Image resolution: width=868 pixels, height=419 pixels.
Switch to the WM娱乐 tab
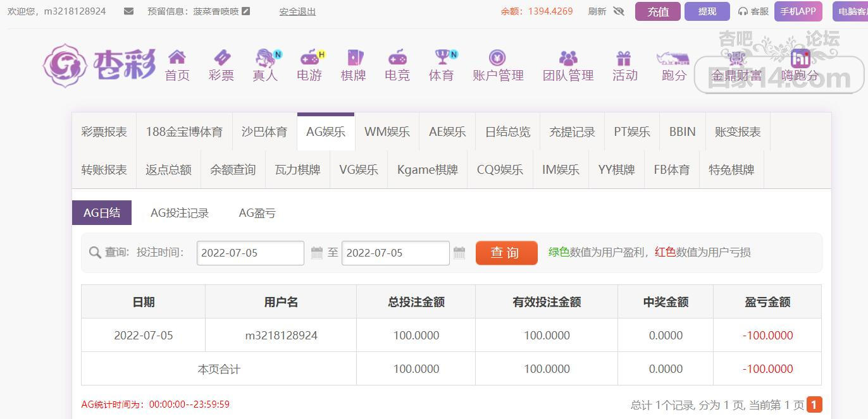(387, 132)
